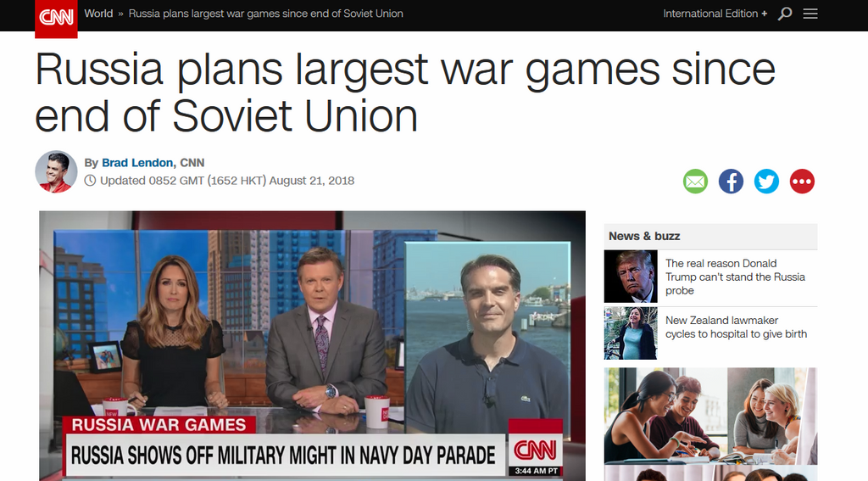Click breadcrumb article title in header

(265, 14)
